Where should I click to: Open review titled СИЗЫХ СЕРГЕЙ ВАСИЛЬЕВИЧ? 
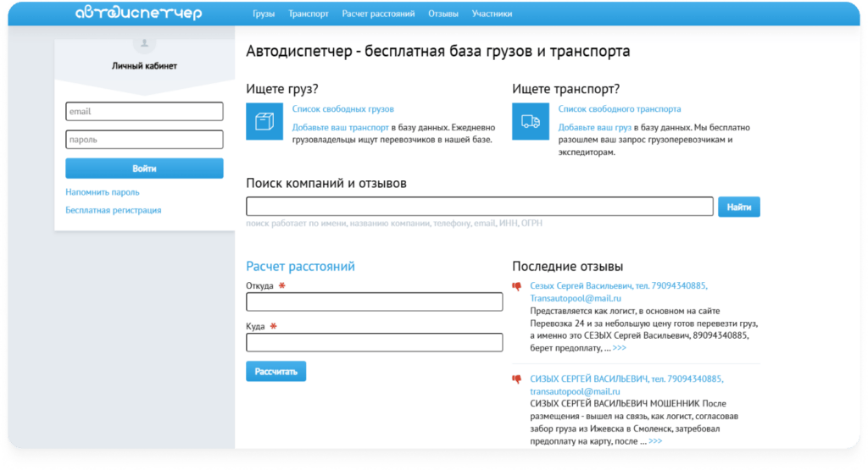click(x=626, y=384)
